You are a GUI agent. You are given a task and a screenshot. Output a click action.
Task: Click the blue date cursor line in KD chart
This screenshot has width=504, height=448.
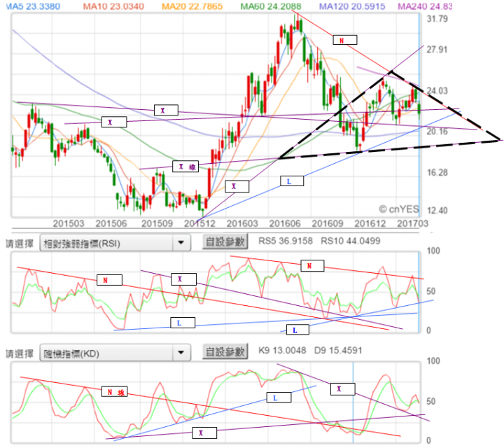(353, 402)
